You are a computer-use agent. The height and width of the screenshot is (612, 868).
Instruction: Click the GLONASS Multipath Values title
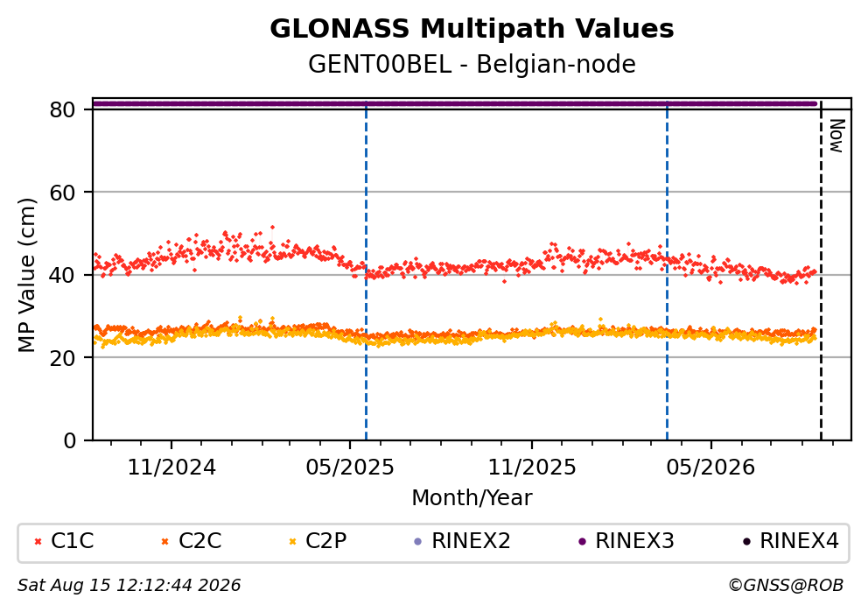[472, 29]
